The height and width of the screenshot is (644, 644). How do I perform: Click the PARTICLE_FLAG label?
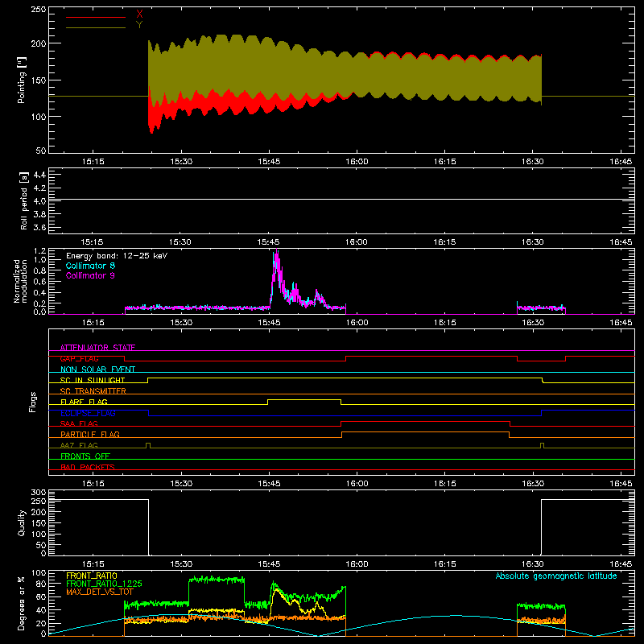click(90, 434)
